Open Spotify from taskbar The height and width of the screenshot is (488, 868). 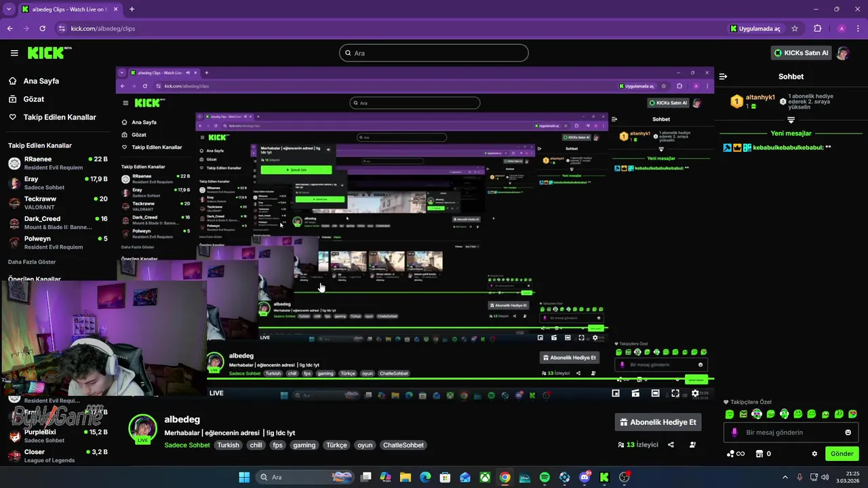(x=545, y=477)
